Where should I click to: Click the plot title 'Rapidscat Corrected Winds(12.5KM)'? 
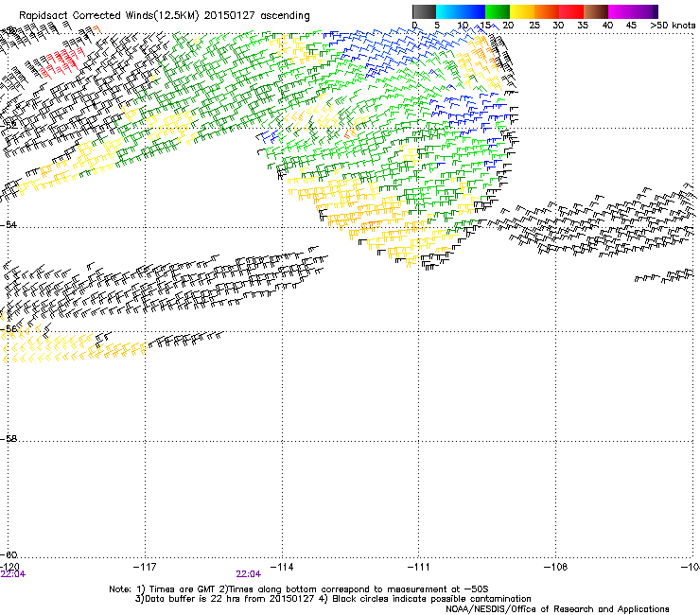[109, 16]
